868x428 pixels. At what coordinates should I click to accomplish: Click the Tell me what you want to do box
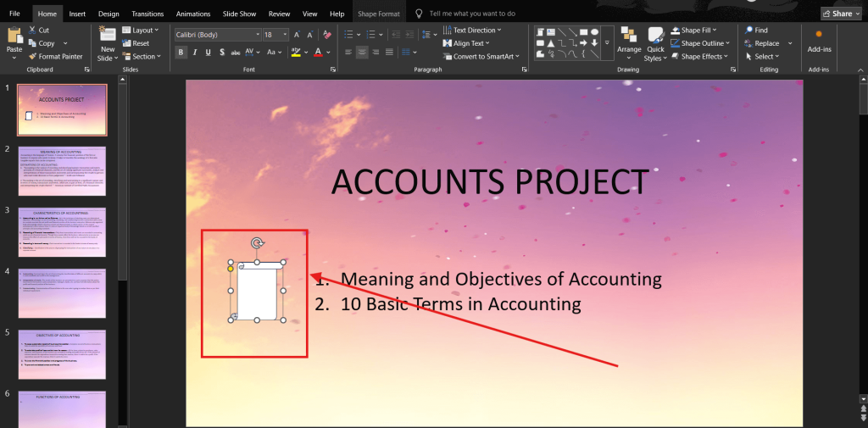(472, 14)
